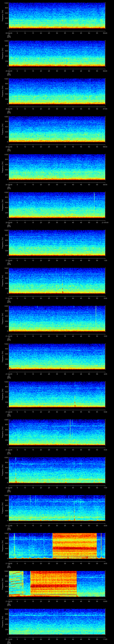Click the 21:03:00 start time label
114x644 pixels.
(9, 374)
